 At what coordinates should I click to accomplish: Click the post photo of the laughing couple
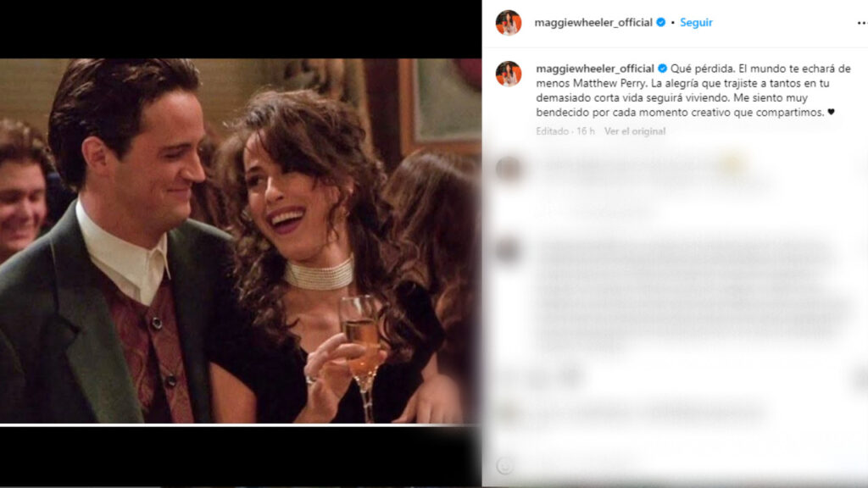coord(240,241)
